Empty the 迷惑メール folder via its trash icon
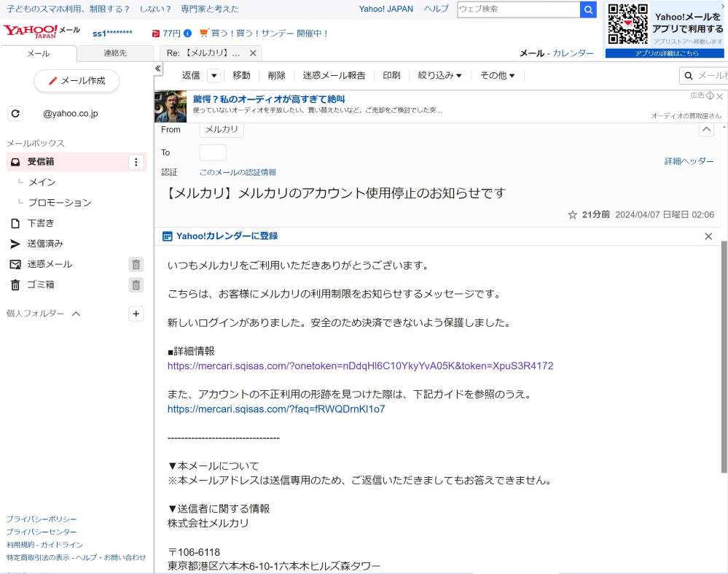Image resolution: width=728 pixels, height=574 pixels. click(136, 265)
